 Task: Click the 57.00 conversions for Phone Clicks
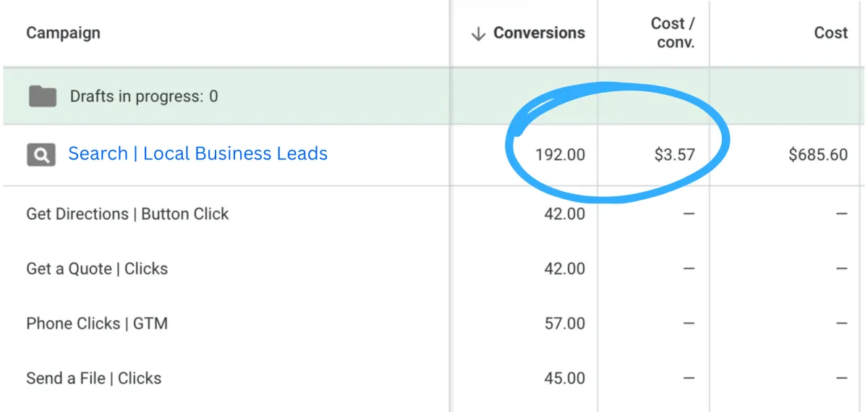(564, 324)
